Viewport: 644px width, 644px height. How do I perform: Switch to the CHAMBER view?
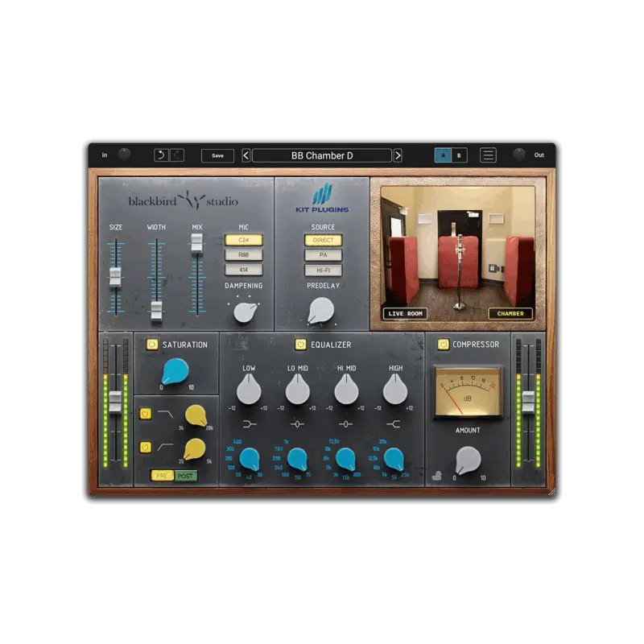point(510,313)
